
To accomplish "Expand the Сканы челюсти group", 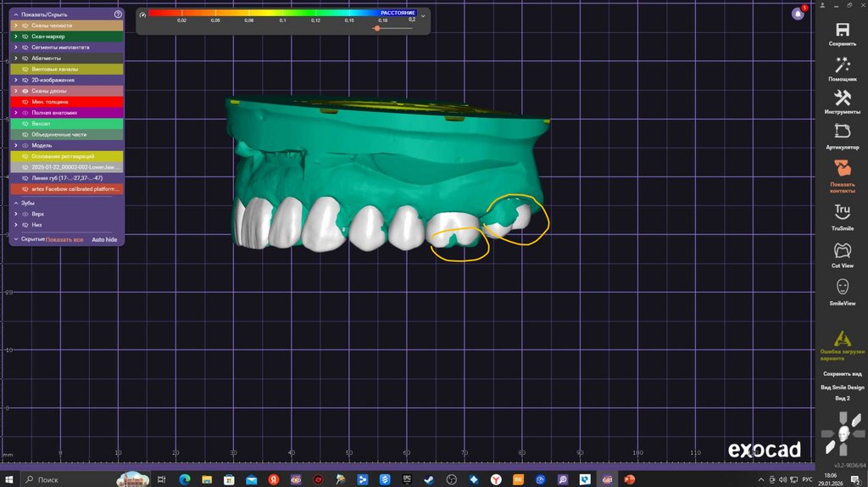I will click(15, 25).
